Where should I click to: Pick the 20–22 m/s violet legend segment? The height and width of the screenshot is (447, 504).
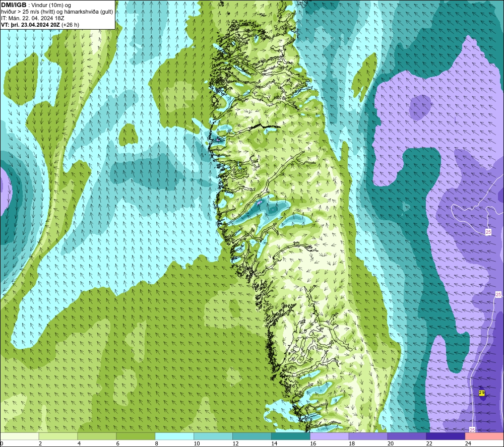pyautogui.click(x=407, y=436)
